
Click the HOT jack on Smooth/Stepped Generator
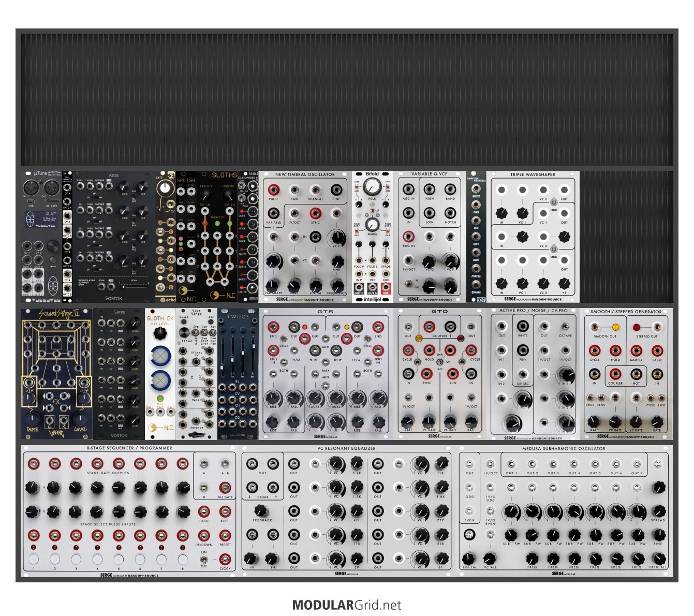[x=636, y=374]
